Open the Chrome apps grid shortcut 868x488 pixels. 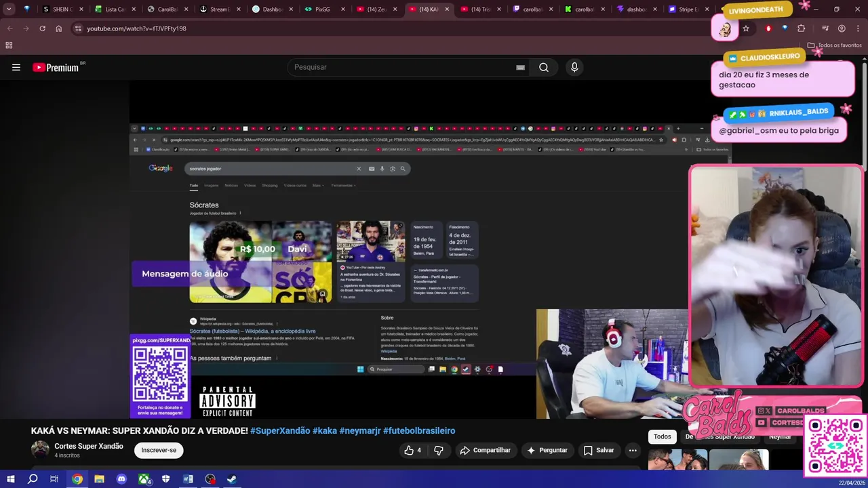click(9, 45)
